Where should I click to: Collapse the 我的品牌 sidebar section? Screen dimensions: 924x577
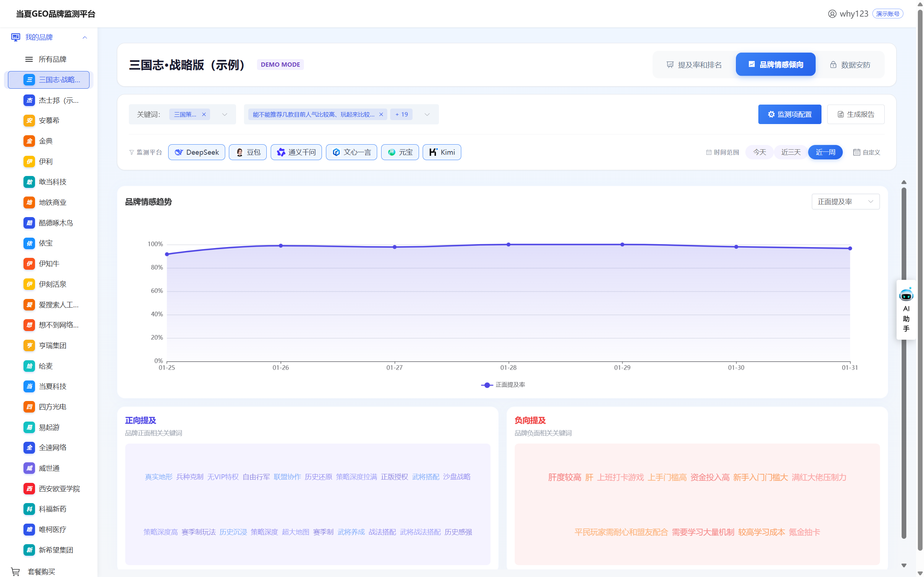coord(85,38)
